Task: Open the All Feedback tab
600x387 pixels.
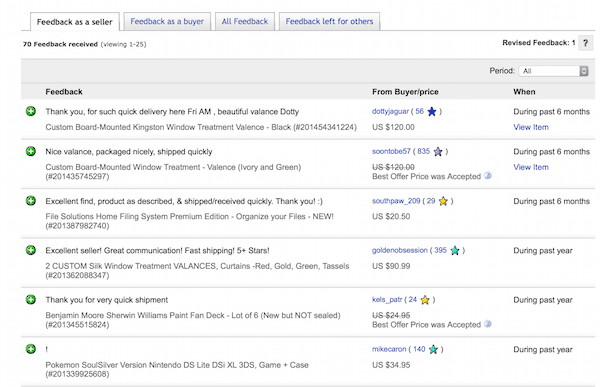Action: tap(245, 21)
